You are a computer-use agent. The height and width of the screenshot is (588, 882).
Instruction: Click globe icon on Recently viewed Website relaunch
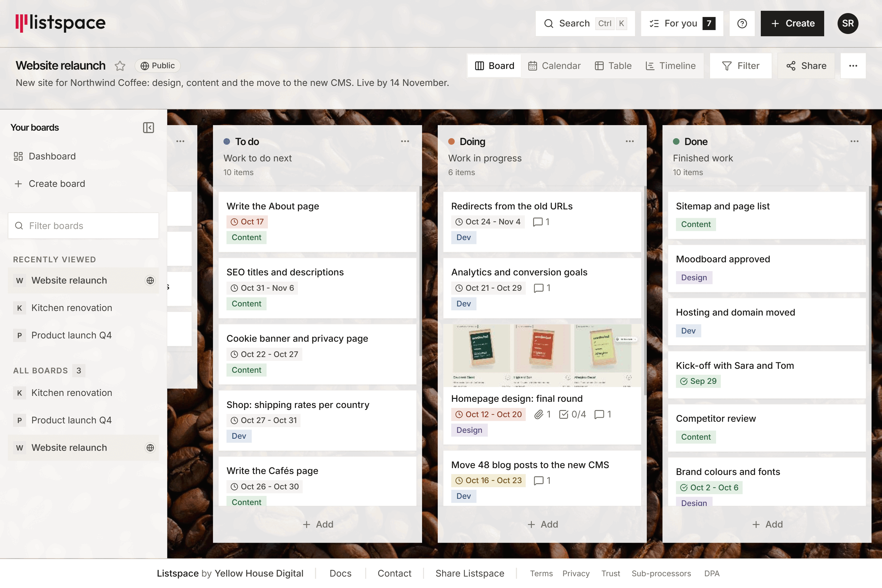coord(150,280)
